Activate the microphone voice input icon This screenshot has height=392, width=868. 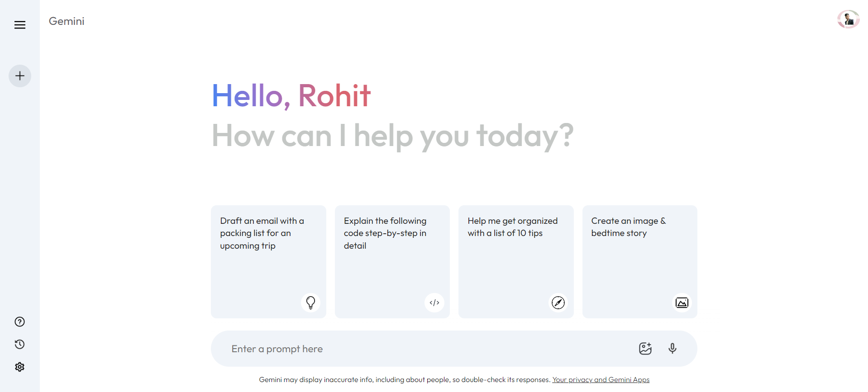(x=672, y=349)
